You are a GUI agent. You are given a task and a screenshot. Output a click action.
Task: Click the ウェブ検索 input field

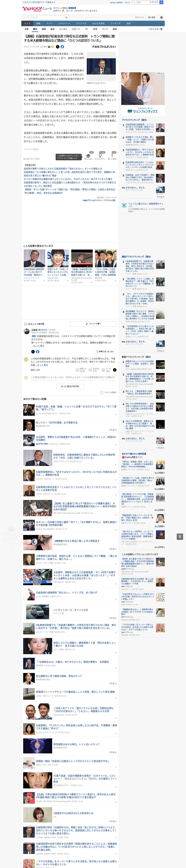point(140,2)
